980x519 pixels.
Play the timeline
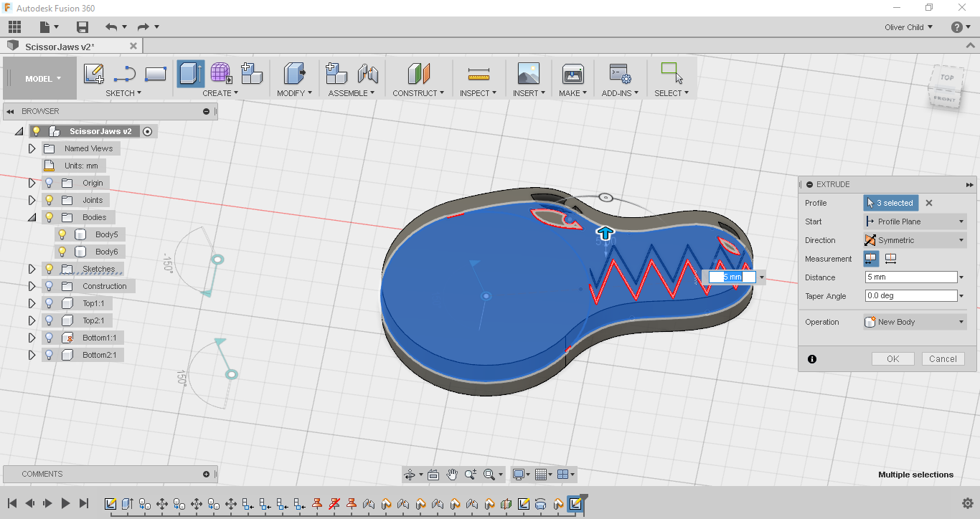[x=65, y=503]
